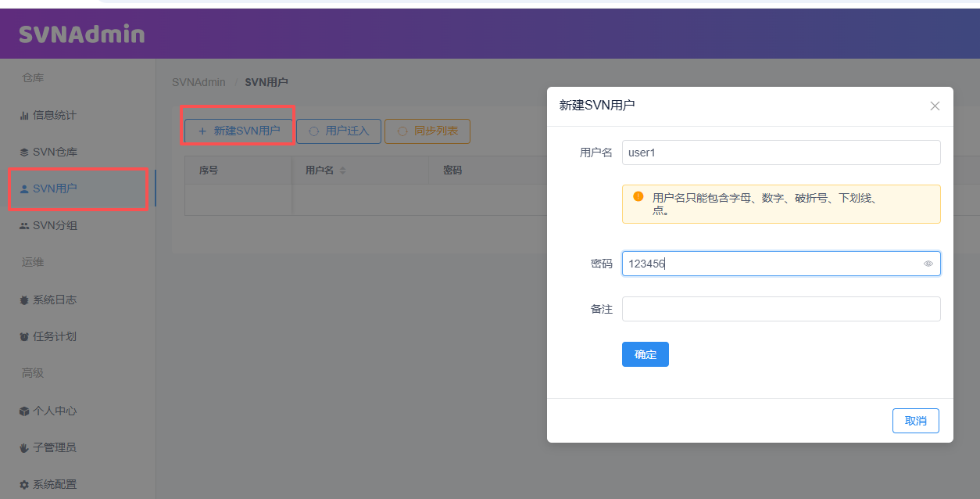Click the SVNAdmin logo in header
980x499 pixels.
(x=82, y=34)
